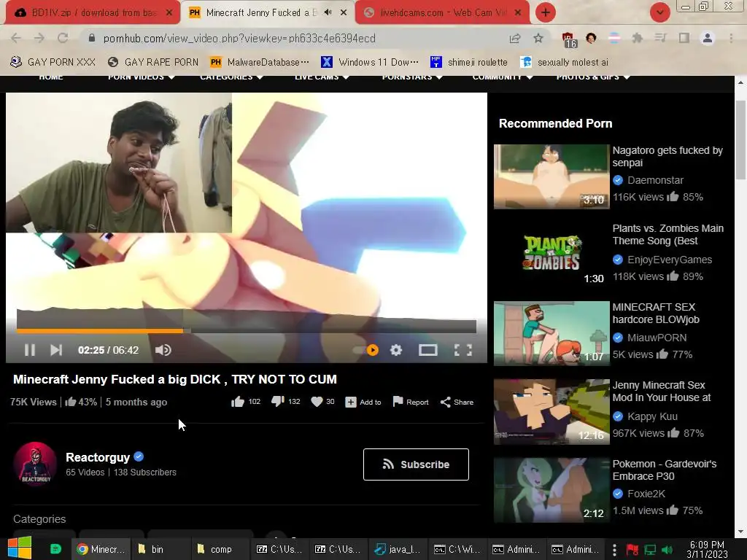Screen dimensions: 747x560
Task: Open the EnjoyEveryGames channel link
Action: coord(670,260)
